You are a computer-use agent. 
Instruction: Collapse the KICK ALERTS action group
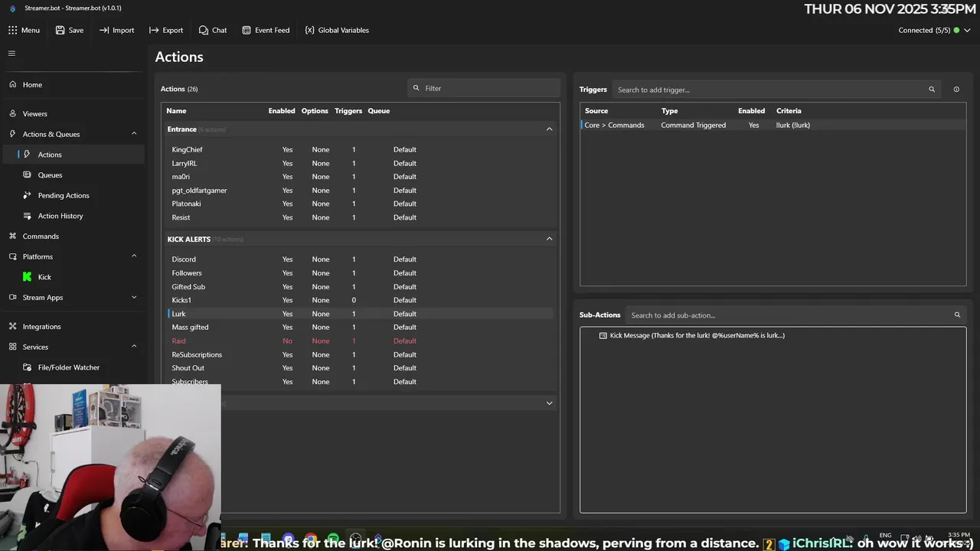[x=549, y=239]
